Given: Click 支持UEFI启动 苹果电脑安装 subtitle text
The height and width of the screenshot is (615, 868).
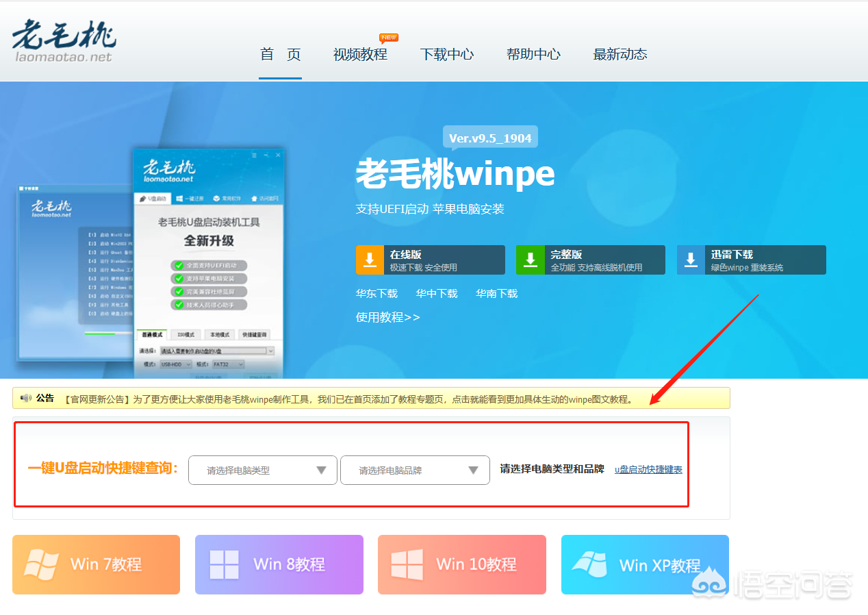Looking at the screenshot, I should tap(430, 209).
